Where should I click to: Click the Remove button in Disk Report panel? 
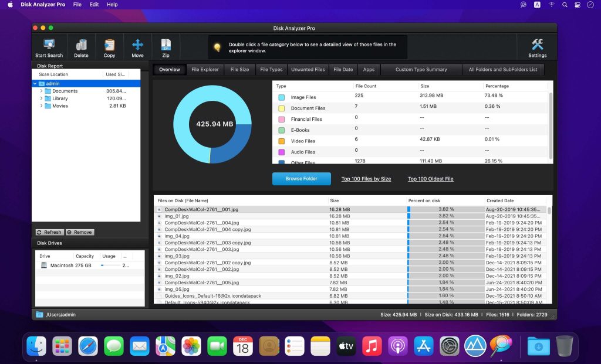pos(79,232)
